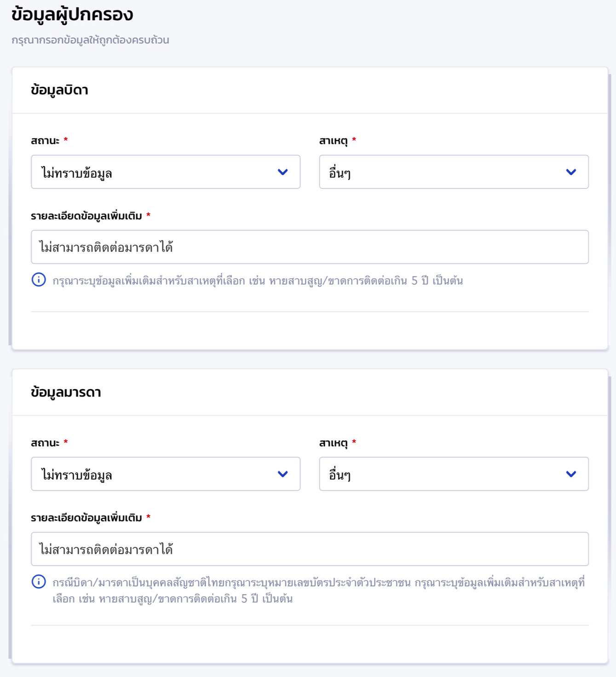
Task: Click the สาเหตุ label in the mother section
Action: point(333,443)
